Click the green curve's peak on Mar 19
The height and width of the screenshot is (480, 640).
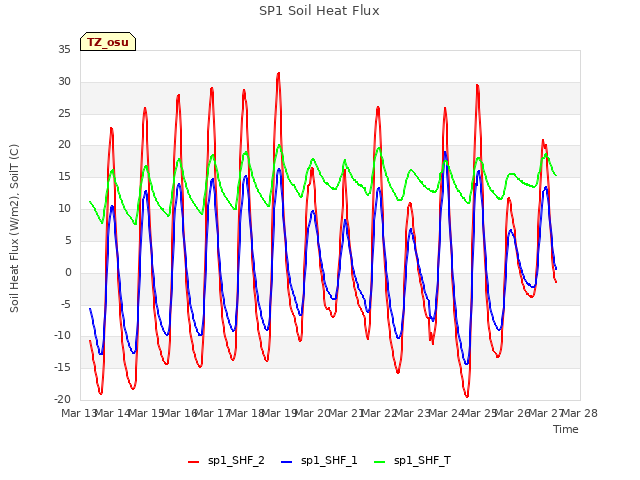tap(279, 145)
